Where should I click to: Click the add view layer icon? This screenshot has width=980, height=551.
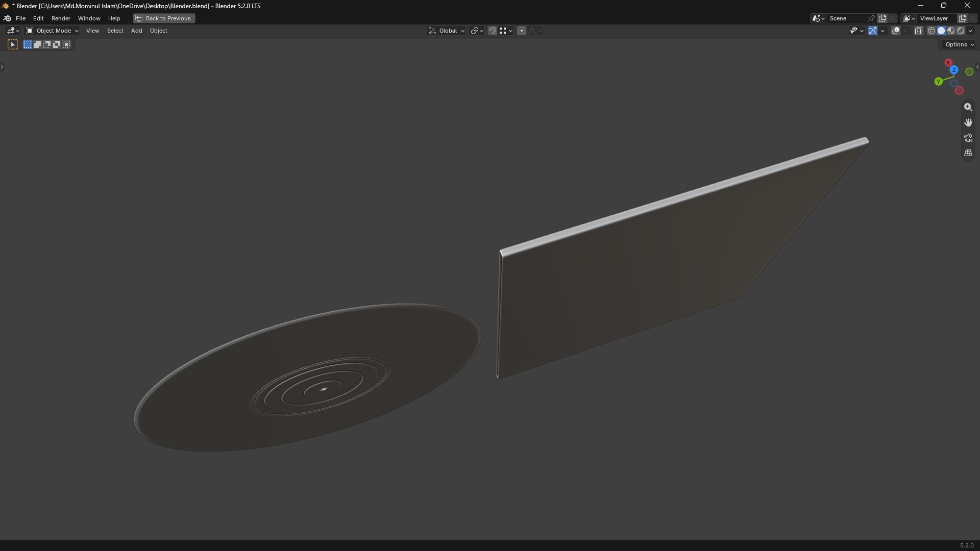(x=963, y=18)
